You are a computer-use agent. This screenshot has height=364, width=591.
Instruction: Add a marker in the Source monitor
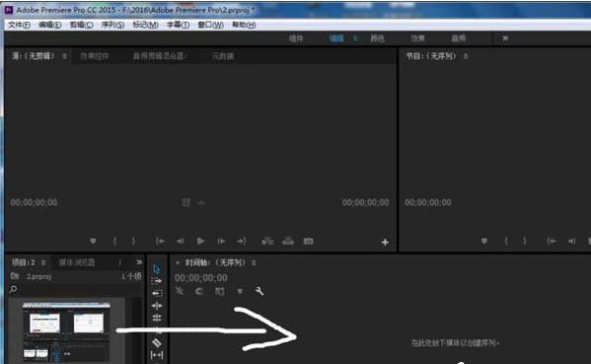(93, 241)
